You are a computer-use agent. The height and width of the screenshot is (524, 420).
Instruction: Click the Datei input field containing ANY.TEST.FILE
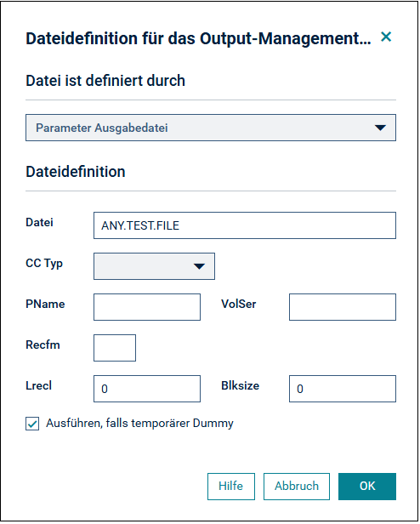click(245, 225)
